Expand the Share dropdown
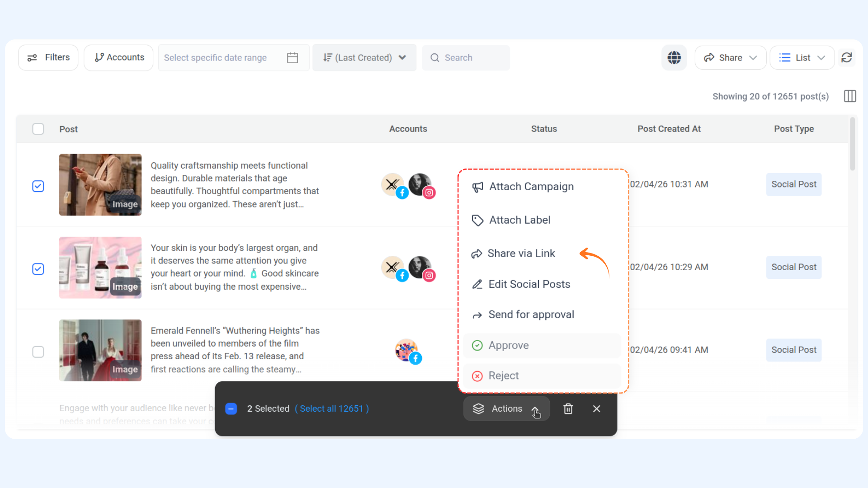Viewport: 868px width, 488px height. (730, 58)
